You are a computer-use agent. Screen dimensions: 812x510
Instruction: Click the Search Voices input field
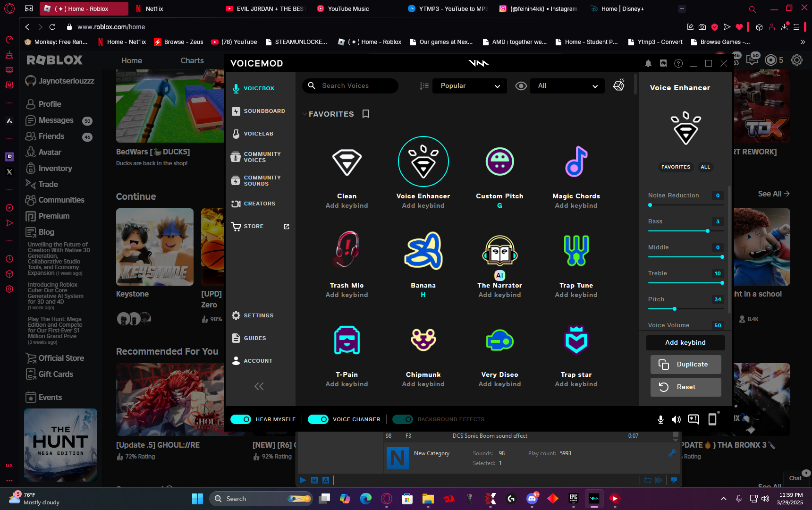(x=350, y=86)
